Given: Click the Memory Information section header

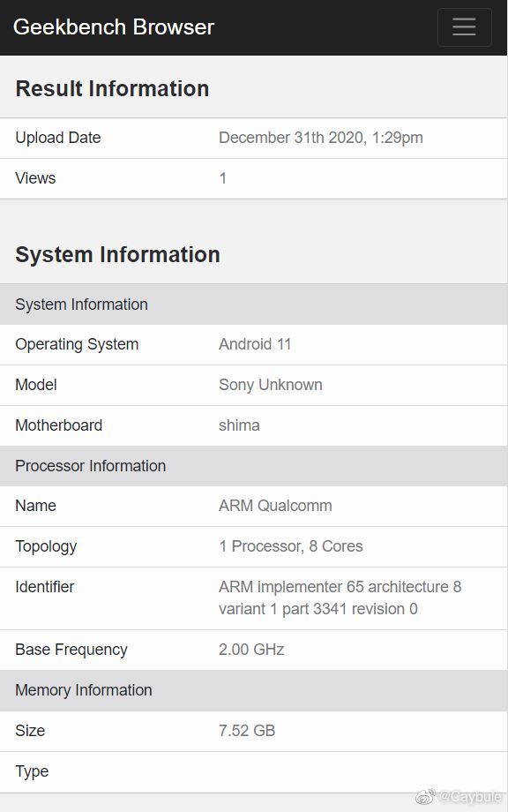Looking at the screenshot, I should coord(253,690).
